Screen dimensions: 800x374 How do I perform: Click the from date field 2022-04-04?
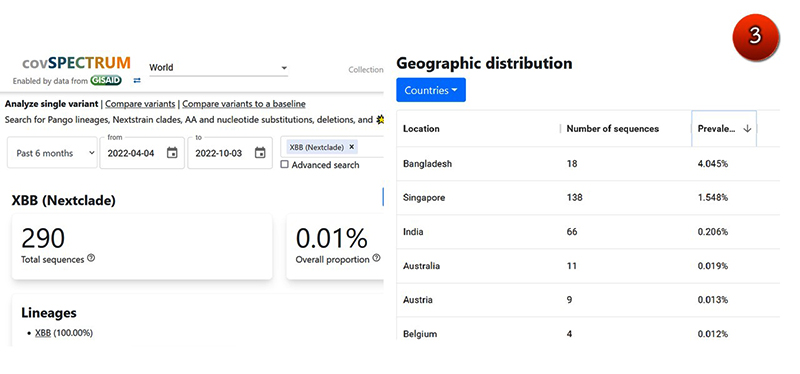click(131, 153)
